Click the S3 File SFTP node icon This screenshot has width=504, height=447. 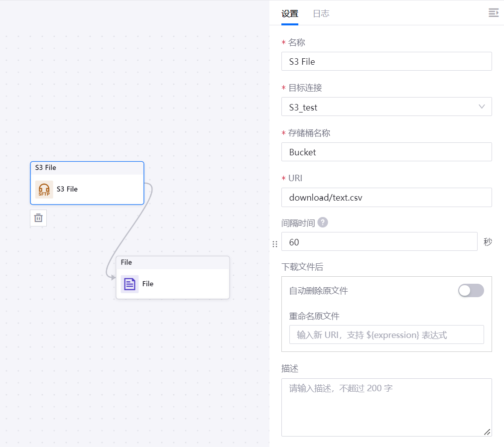[x=44, y=190]
